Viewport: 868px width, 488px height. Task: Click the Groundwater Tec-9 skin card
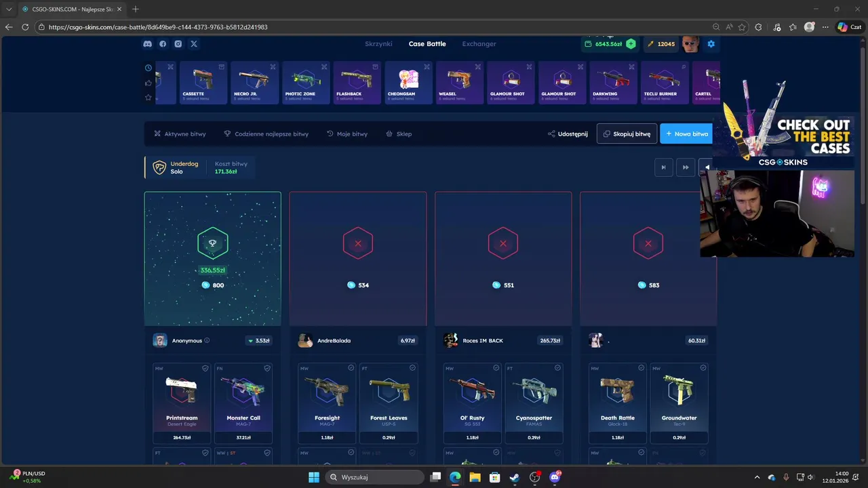click(679, 403)
